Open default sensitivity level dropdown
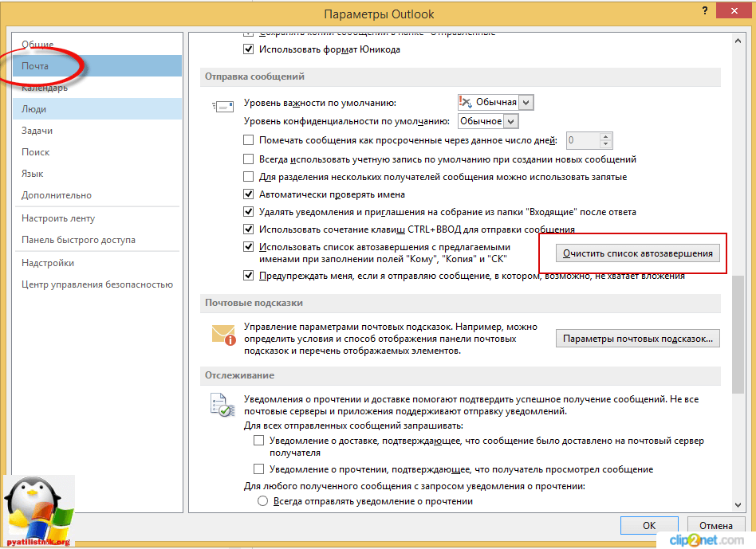Screen dimensions: 756x549 click(511, 121)
